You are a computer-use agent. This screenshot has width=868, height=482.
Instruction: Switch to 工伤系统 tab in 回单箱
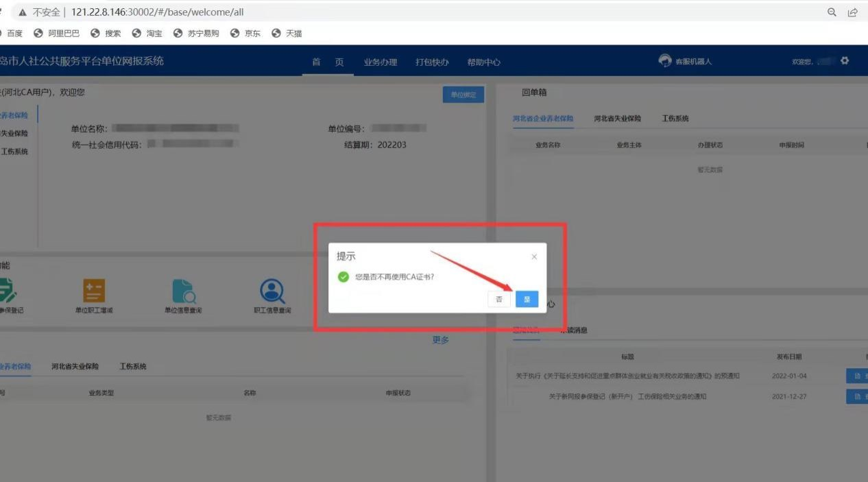[x=675, y=119]
